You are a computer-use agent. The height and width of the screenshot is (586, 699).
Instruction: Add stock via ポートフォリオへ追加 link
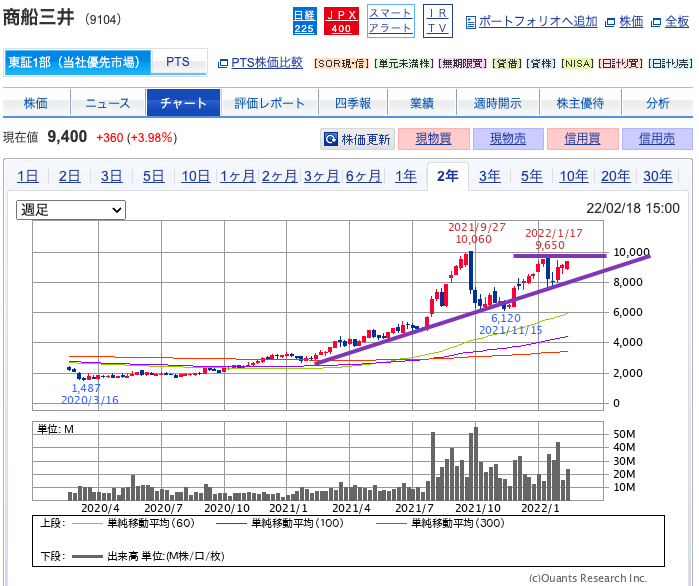pos(538,21)
